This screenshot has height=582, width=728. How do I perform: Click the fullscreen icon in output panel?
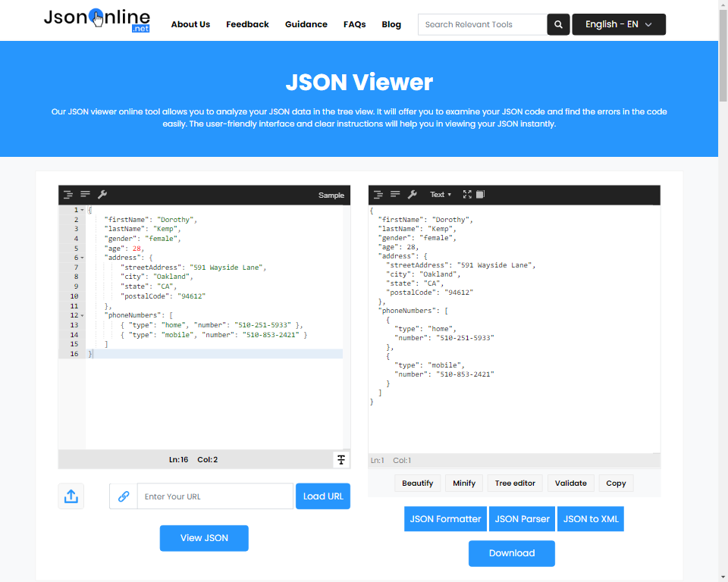click(467, 195)
